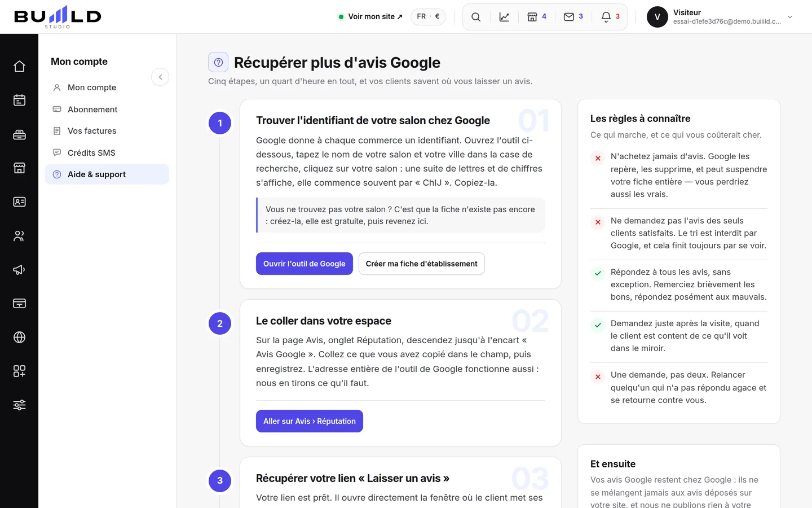Click heading Récupérer votre lien « Laisser un avis »
This screenshot has width=812, height=508.
click(x=353, y=479)
